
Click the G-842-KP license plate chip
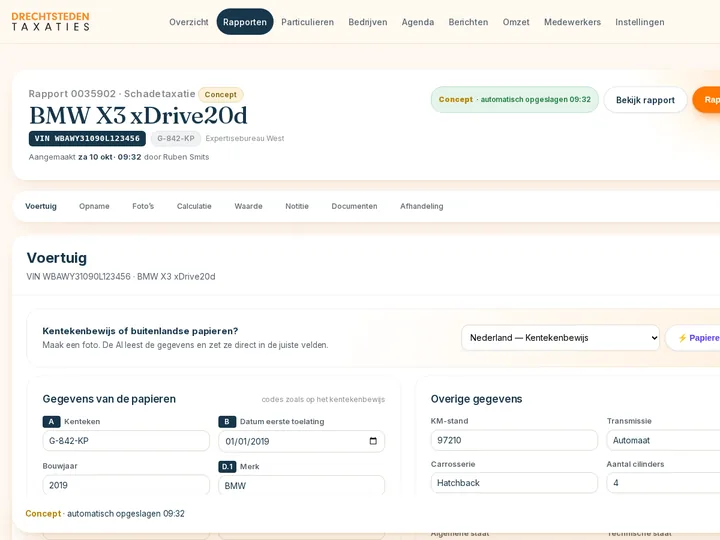176,139
